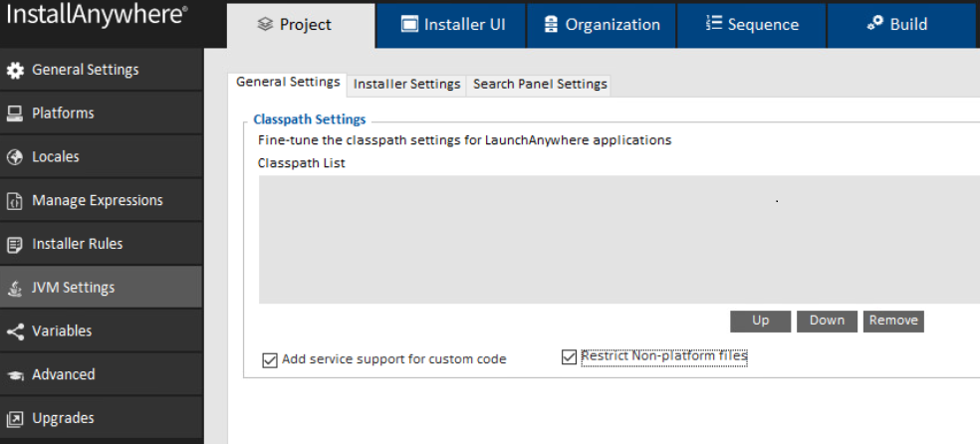
Task: Select the Platforms computer icon
Action: pyautogui.click(x=14, y=113)
